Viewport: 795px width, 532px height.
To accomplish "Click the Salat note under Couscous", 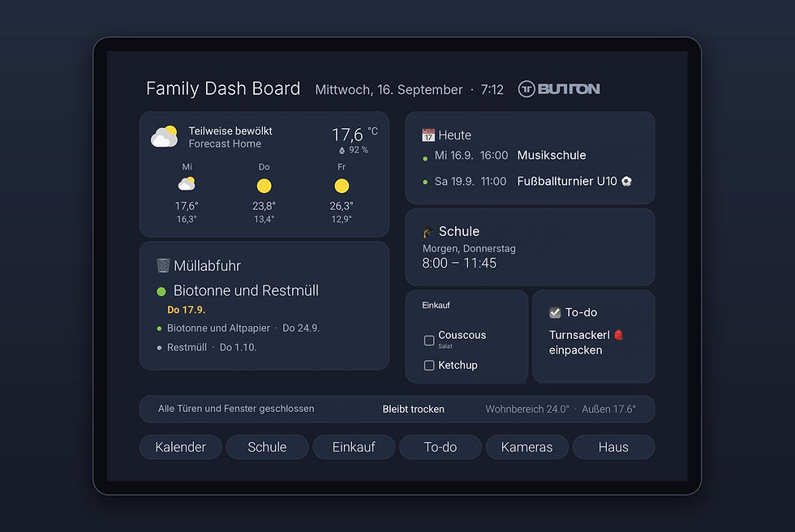I will (445, 346).
